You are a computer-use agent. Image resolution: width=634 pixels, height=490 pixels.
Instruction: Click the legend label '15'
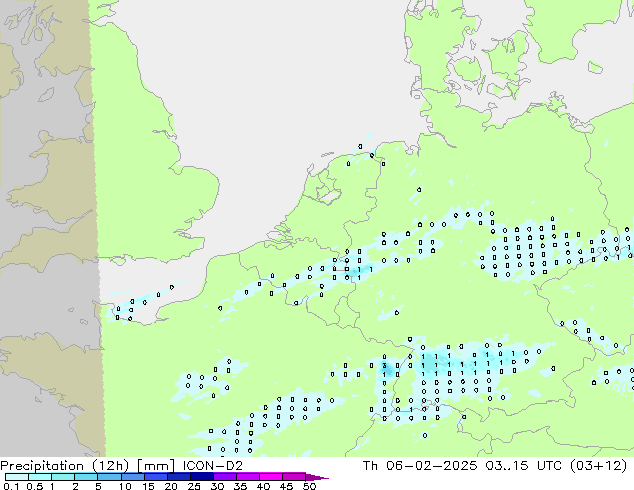[148, 486]
